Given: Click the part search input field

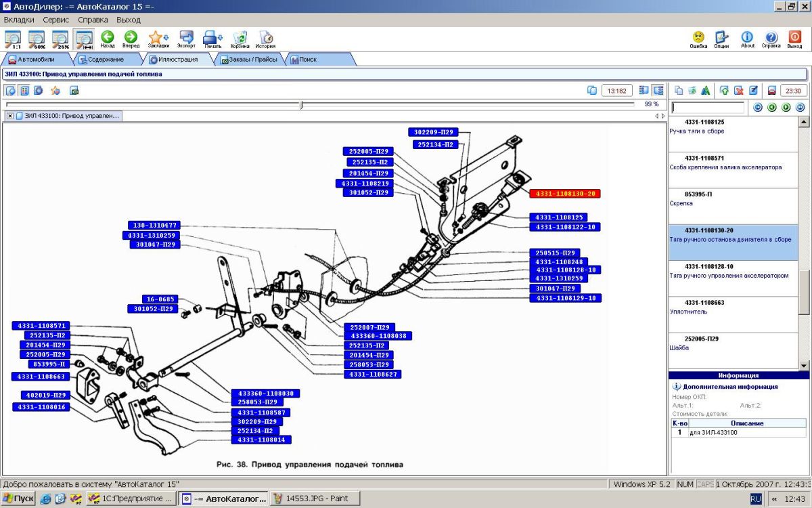Looking at the screenshot, I should coord(708,108).
